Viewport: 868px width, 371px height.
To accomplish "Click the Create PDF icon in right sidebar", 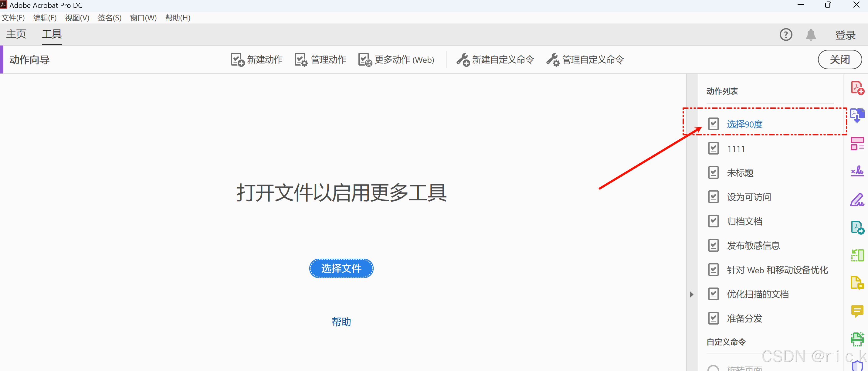I will pyautogui.click(x=857, y=88).
